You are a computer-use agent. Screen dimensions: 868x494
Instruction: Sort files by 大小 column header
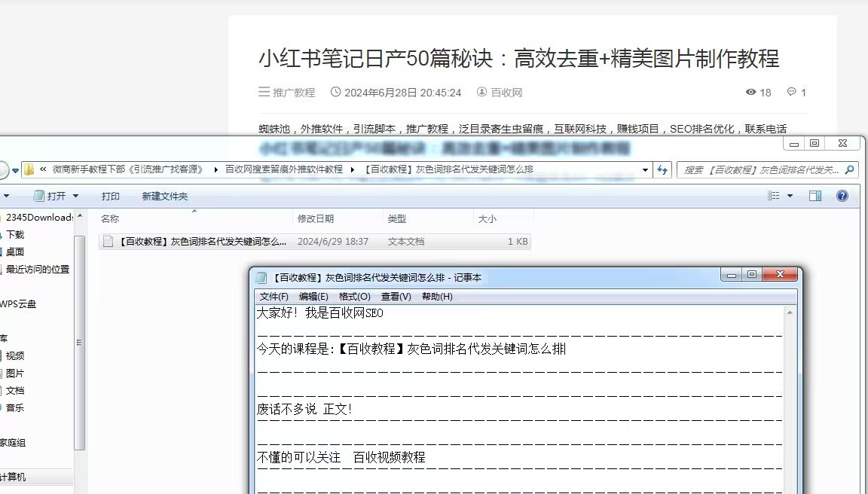pyautogui.click(x=487, y=218)
